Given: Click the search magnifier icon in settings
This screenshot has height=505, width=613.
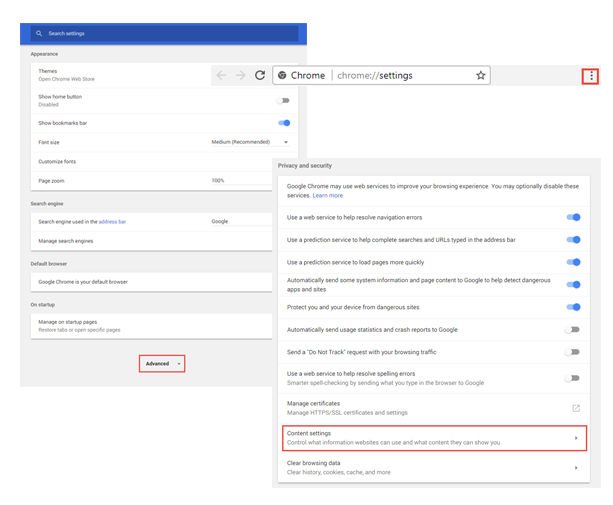Looking at the screenshot, I should coord(38,33).
